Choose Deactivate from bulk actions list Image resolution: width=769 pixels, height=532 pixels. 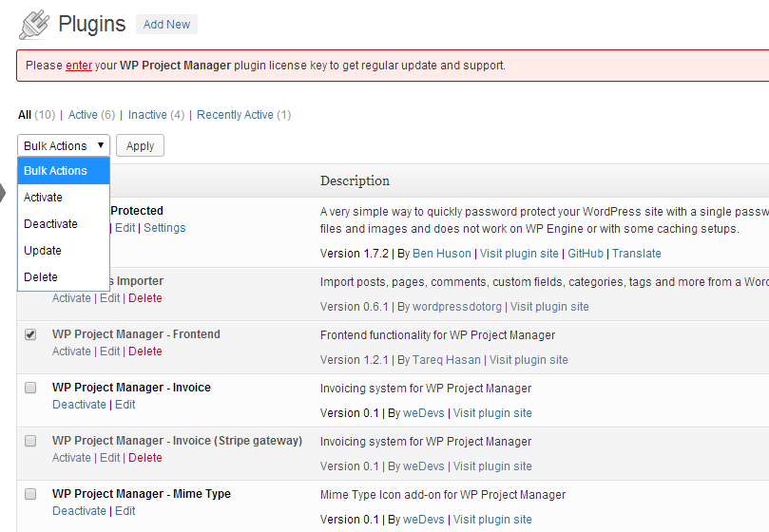pos(64,223)
